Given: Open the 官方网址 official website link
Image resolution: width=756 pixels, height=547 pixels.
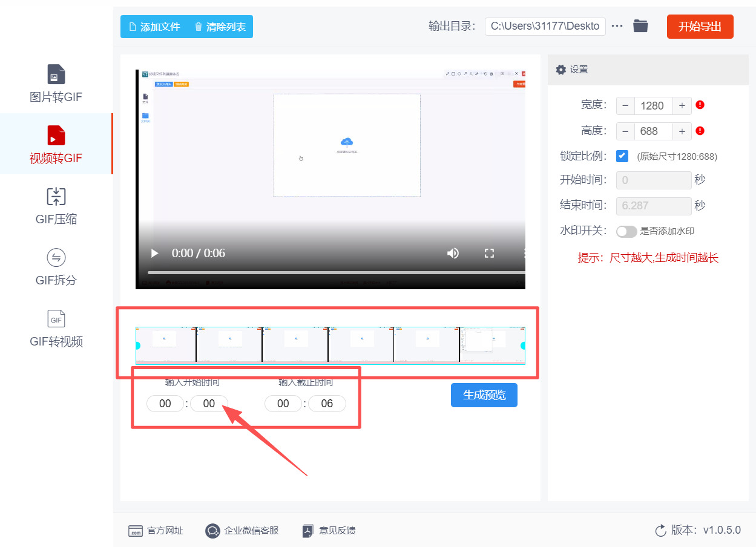Looking at the screenshot, I should pos(156,531).
